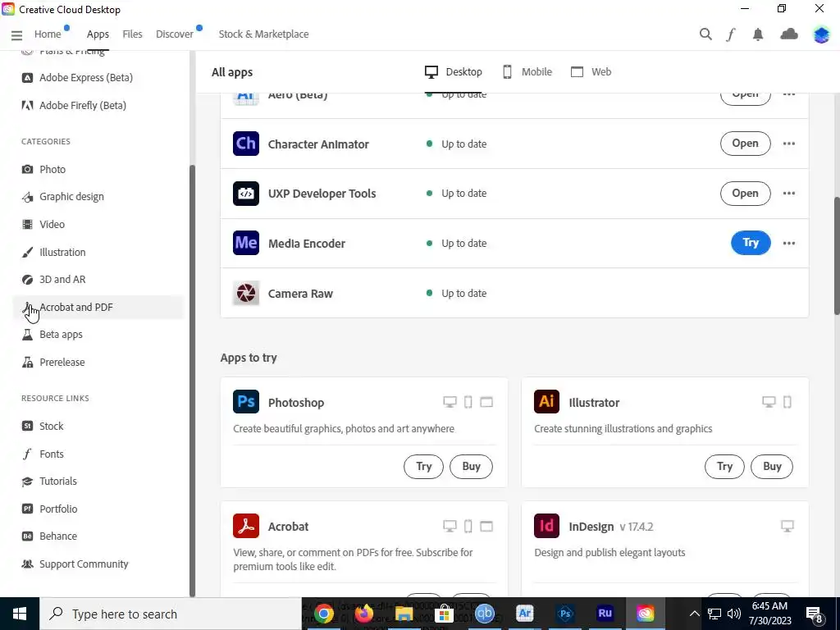Click the Camera Raw app name
Viewport: 840px width, 630px height.
coord(300,294)
